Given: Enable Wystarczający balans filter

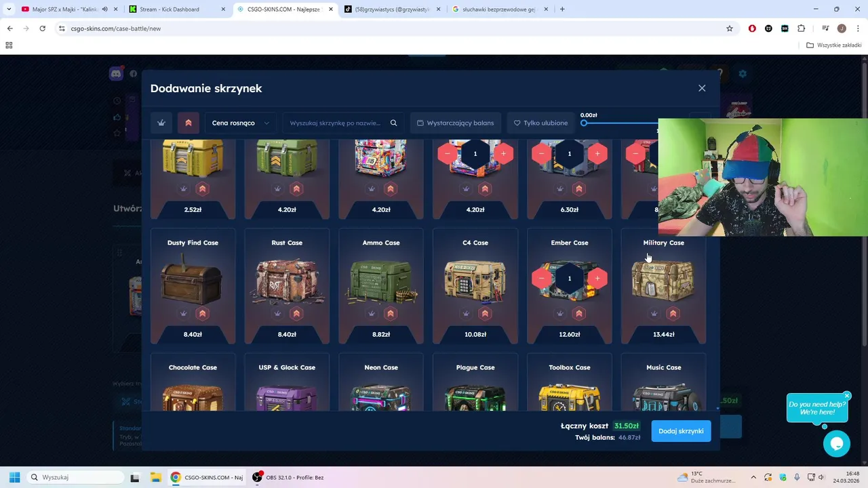Looking at the screenshot, I should click(456, 123).
